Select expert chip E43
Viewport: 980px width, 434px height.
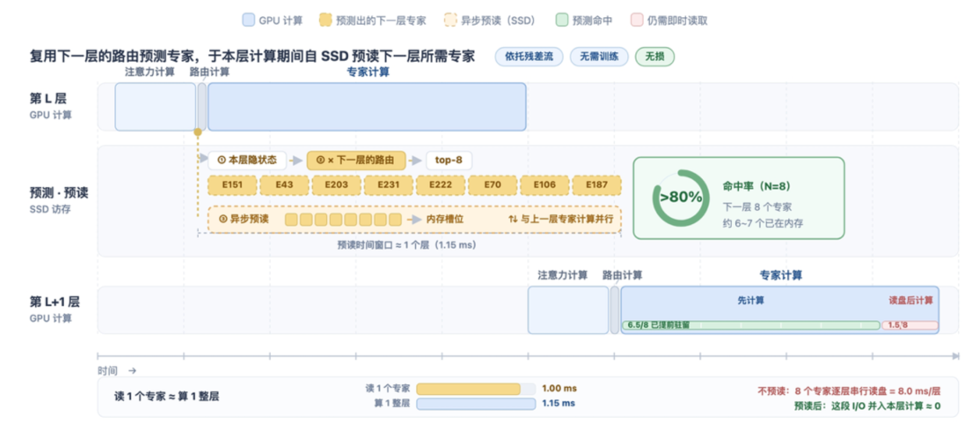(283, 185)
